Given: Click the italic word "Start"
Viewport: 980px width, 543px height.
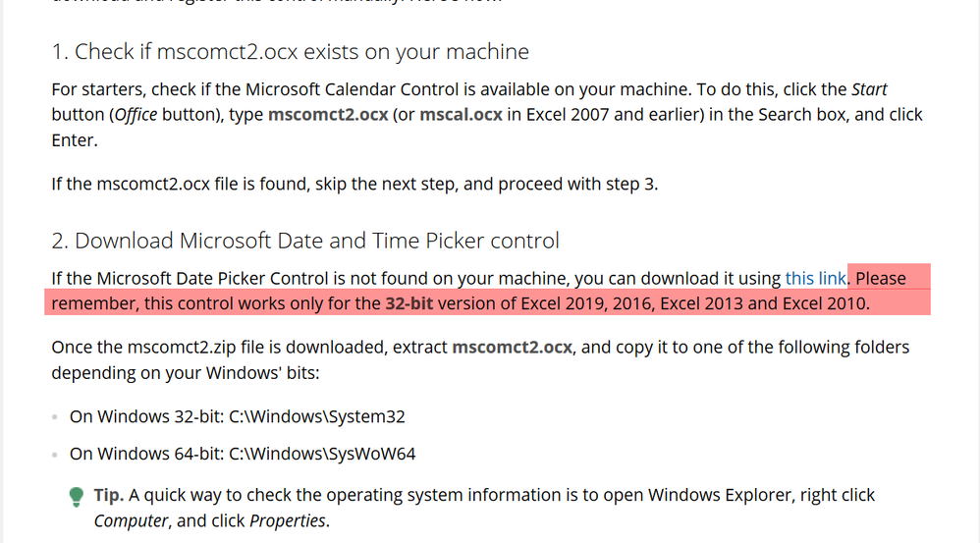Looking at the screenshot, I should [869, 89].
